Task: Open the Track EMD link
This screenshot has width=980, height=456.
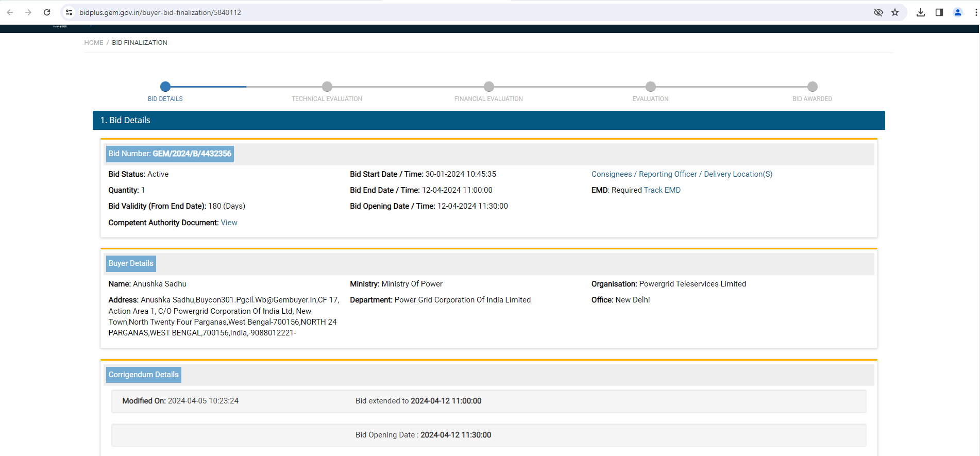Action: 662,190
